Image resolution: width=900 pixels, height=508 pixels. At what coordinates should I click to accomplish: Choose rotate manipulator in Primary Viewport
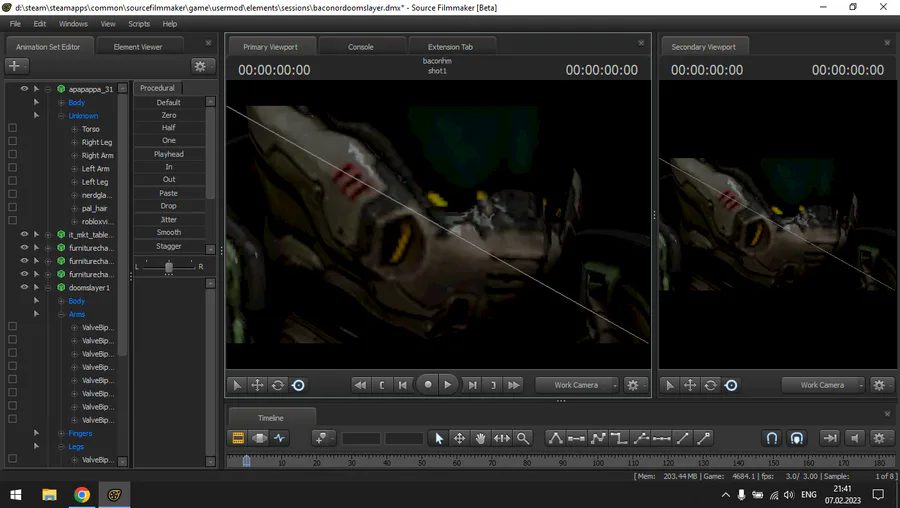coord(278,385)
